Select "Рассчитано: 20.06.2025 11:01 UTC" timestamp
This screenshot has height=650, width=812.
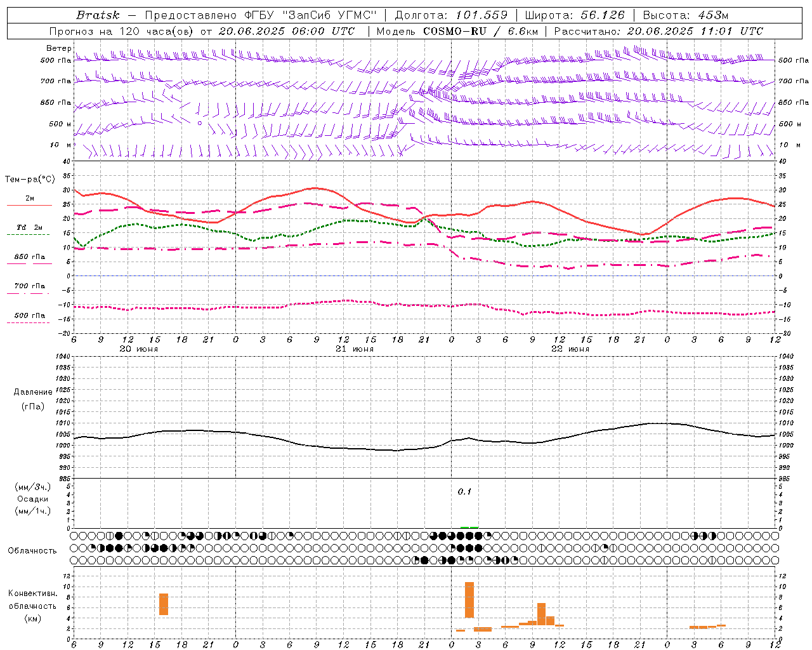(x=658, y=31)
